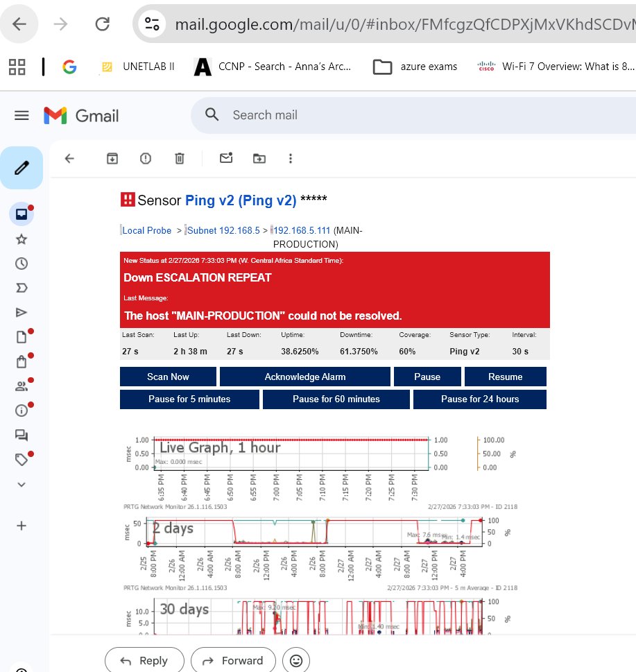Open the Social people icon in sidebar
The image size is (636, 672).
pyautogui.click(x=22, y=386)
